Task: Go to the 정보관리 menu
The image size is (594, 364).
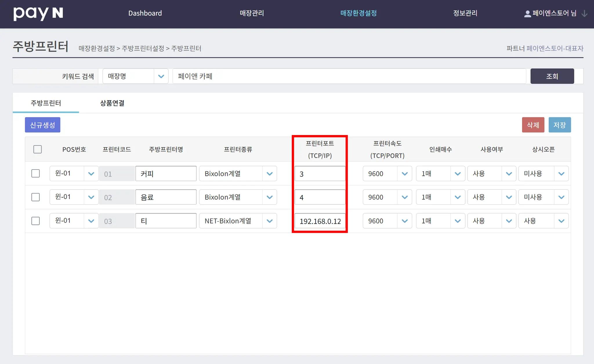Action: [x=465, y=13]
